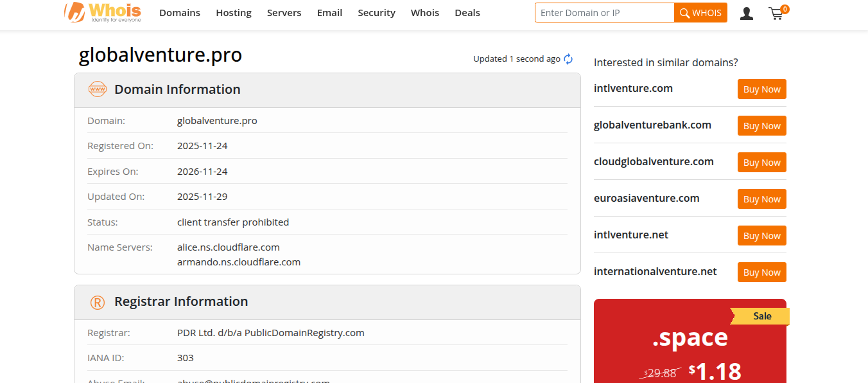
Task: Select the internationalventure.net domain link
Action: pyautogui.click(x=655, y=271)
